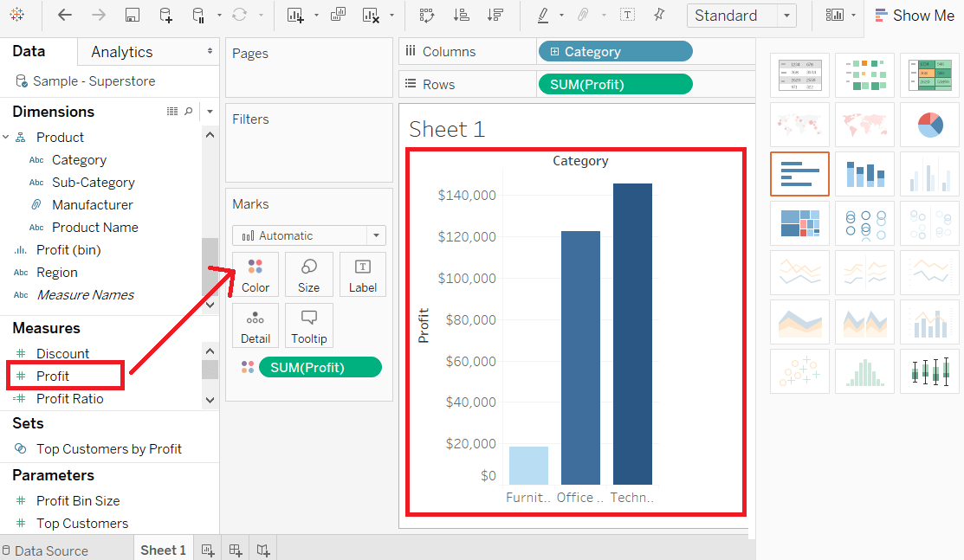Toggle the Show Me panel
964x560 pixels.
click(x=915, y=16)
